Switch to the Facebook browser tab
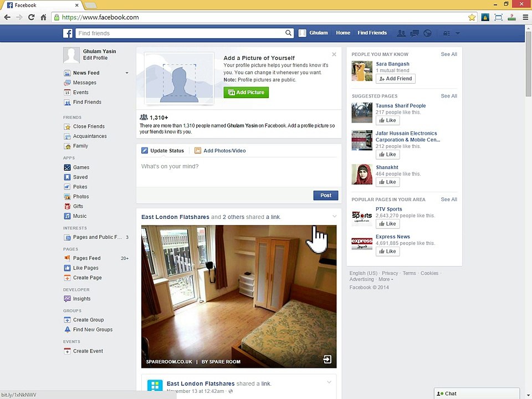Screen dimensions: 532x399 click(42, 5)
